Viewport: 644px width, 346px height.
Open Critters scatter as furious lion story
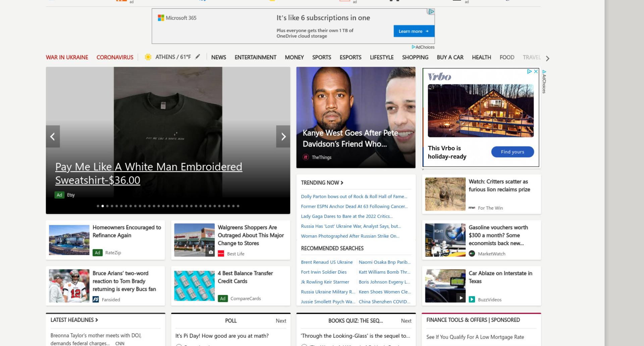click(499, 185)
